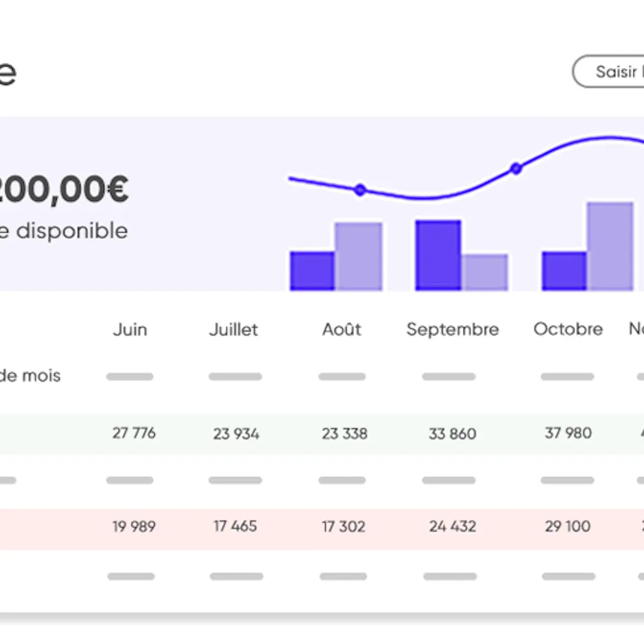Click the tall dark purple middle bar
This screenshot has height=644, width=644.
tap(438, 255)
